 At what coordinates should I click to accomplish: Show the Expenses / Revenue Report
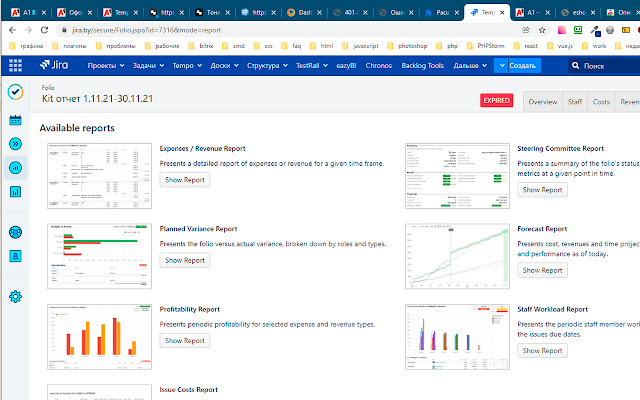click(x=184, y=180)
